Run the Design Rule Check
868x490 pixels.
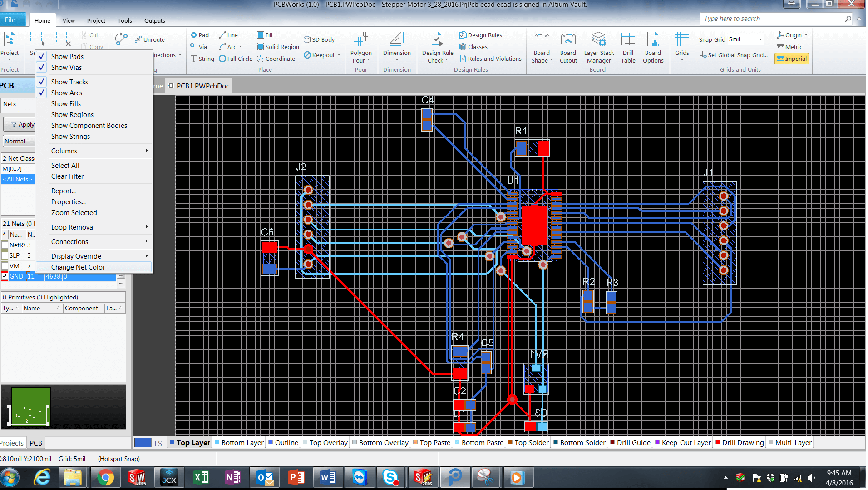click(x=436, y=48)
